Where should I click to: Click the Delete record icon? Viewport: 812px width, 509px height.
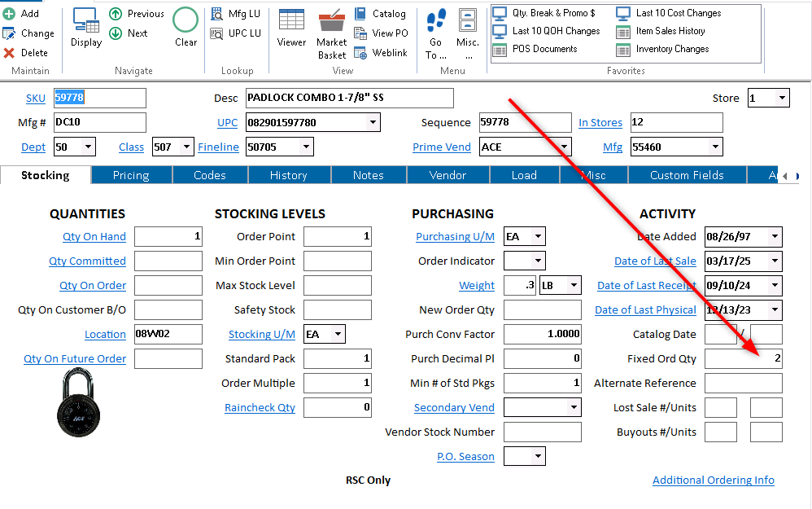(x=9, y=53)
